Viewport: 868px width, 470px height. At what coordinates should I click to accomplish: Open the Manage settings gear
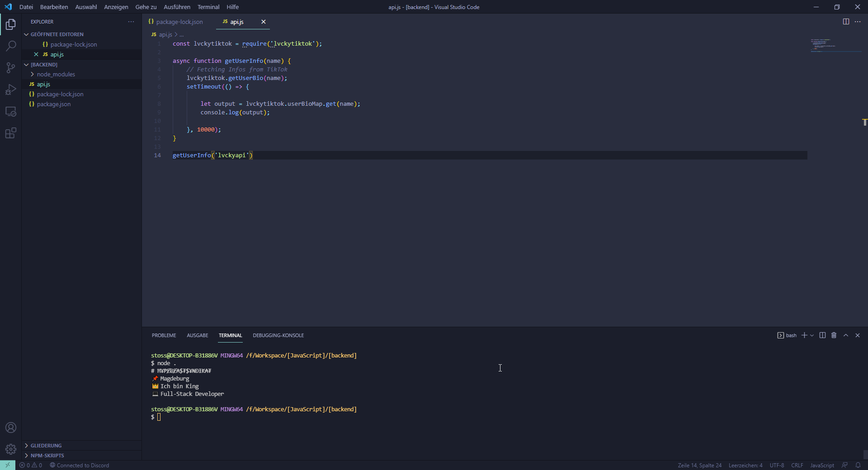(x=11, y=449)
